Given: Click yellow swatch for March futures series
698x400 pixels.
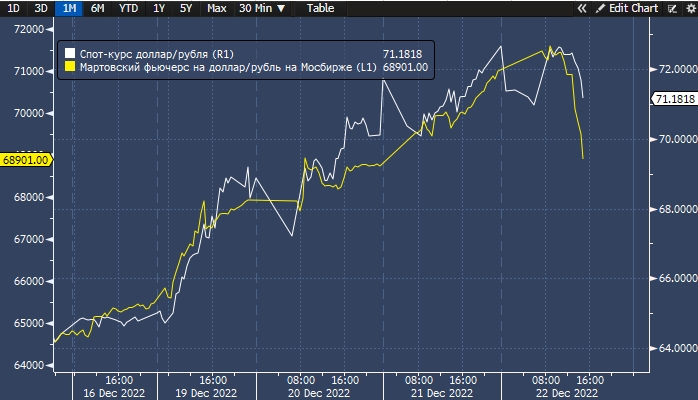Looking at the screenshot, I should click(x=68, y=67).
